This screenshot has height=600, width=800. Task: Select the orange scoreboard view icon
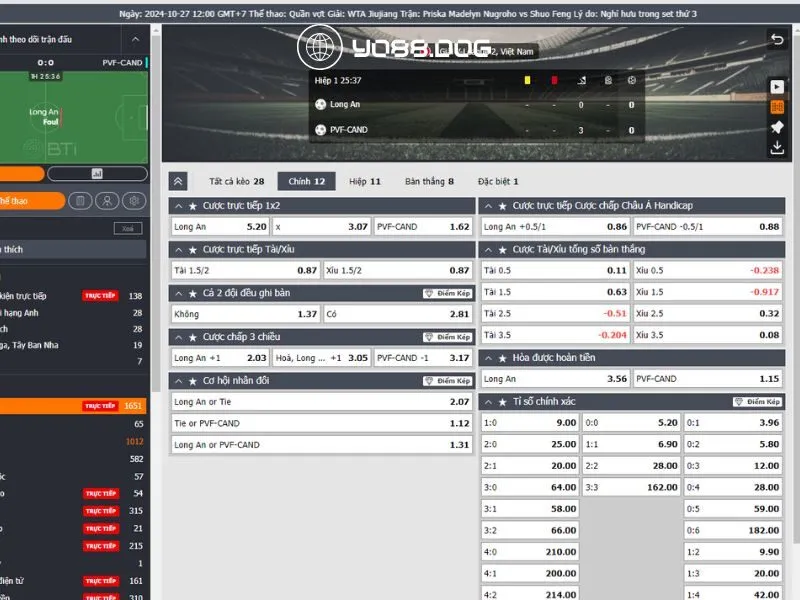click(x=777, y=107)
